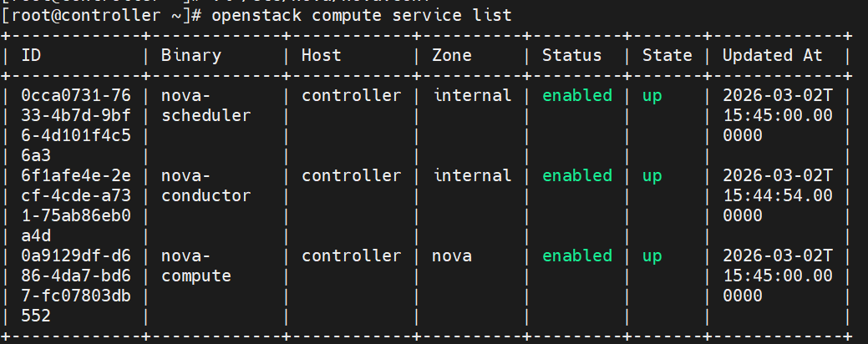
Task: Click internal zone in nova-scheduler row
Action: tap(472, 95)
